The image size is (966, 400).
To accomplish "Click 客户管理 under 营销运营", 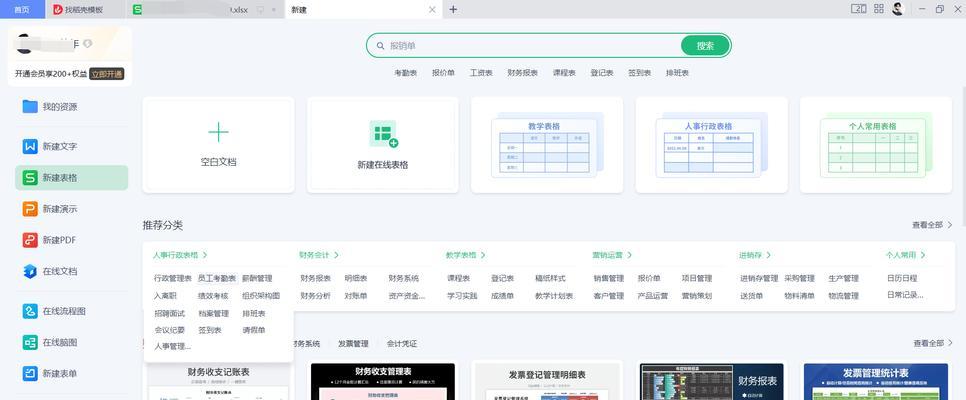I will point(609,296).
